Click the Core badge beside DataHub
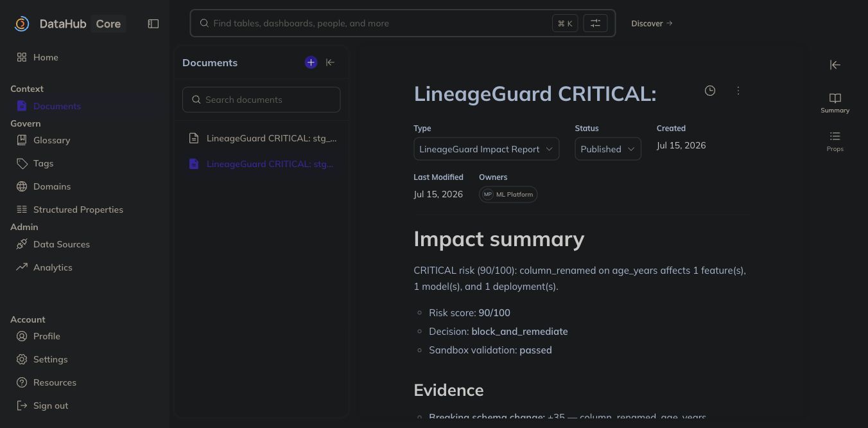The image size is (868, 428). click(108, 24)
